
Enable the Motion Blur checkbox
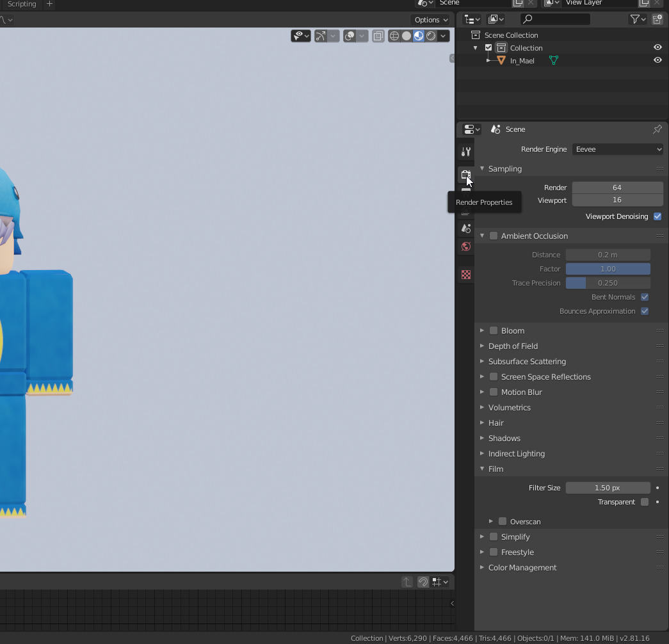[494, 392]
